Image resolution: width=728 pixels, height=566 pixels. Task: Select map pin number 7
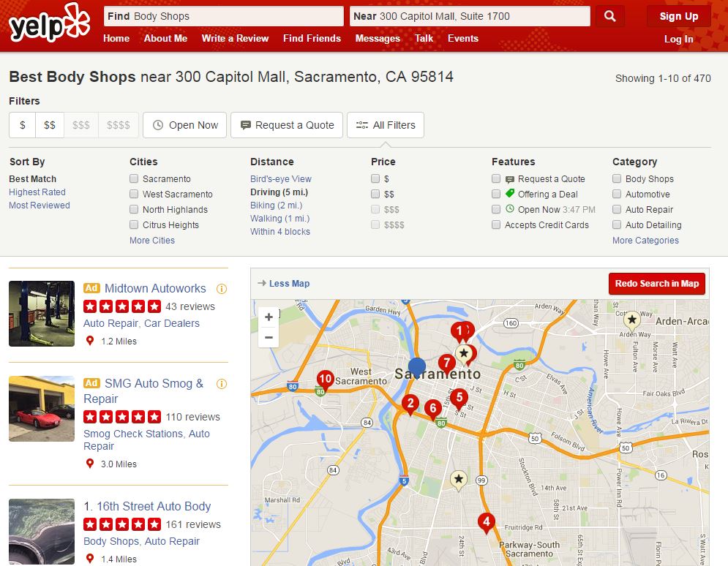(x=446, y=364)
